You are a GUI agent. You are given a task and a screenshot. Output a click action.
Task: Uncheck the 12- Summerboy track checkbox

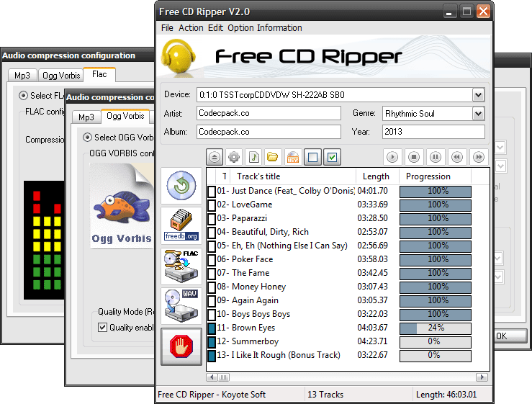point(212,342)
